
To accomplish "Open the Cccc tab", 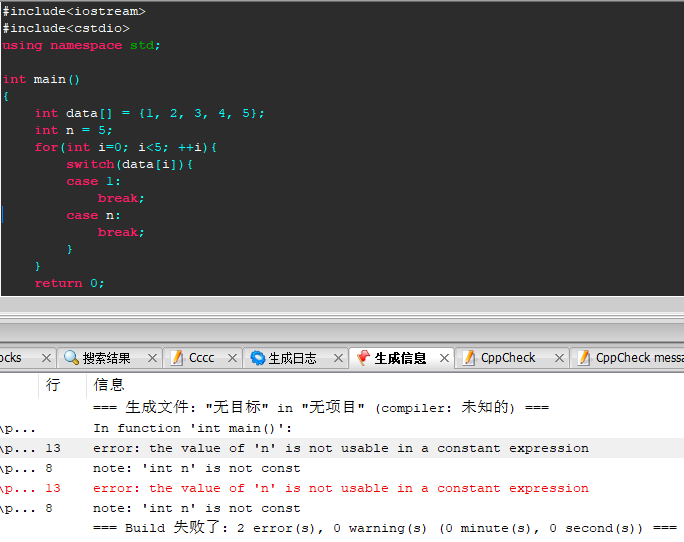I will pyautogui.click(x=202, y=358).
